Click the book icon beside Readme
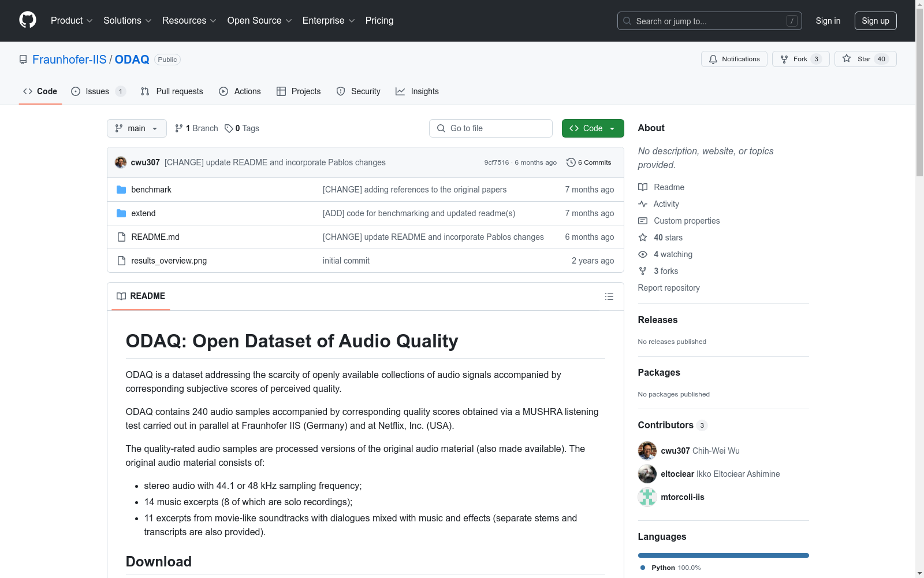 click(643, 187)
